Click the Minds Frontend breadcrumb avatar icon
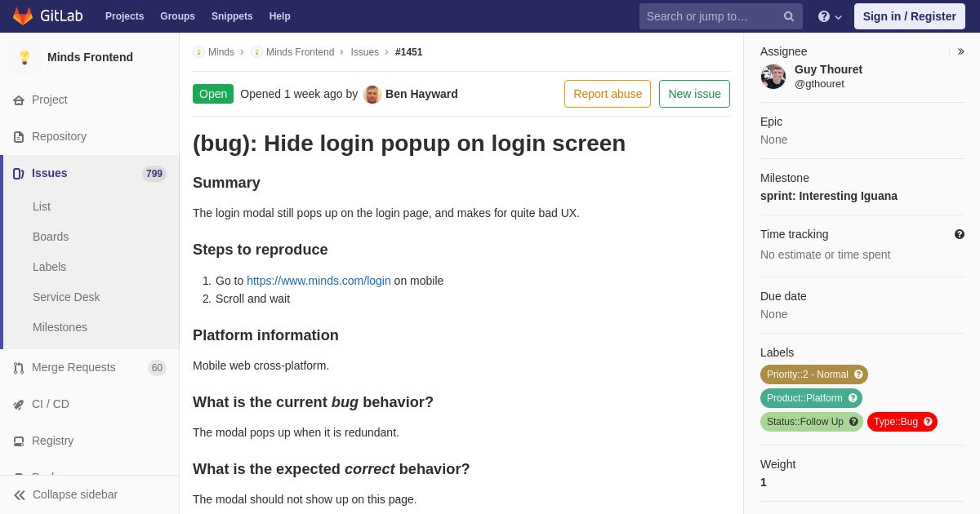 256,52
